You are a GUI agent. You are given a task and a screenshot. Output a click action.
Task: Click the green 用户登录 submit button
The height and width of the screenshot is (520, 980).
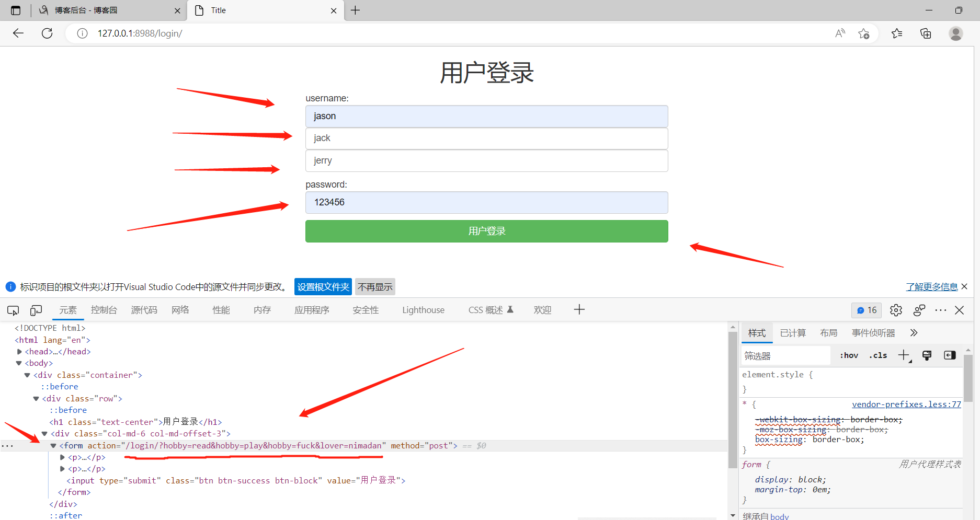pos(486,231)
